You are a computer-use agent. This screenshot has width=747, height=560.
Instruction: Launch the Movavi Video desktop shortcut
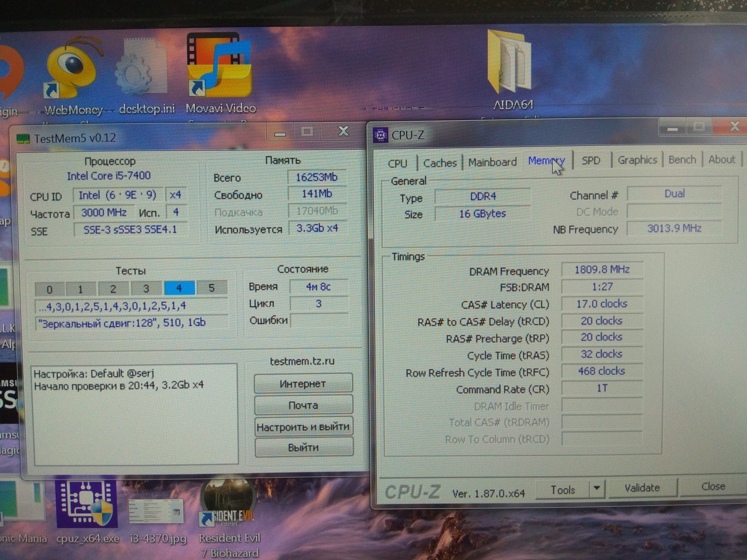(221, 73)
